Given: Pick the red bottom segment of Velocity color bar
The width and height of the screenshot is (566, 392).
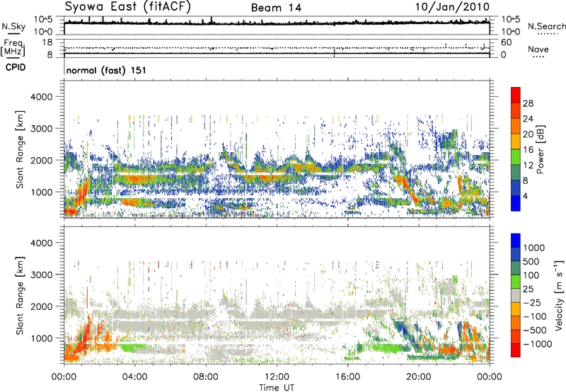Looking at the screenshot, I should pyautogui.click(x=516, y=350).
